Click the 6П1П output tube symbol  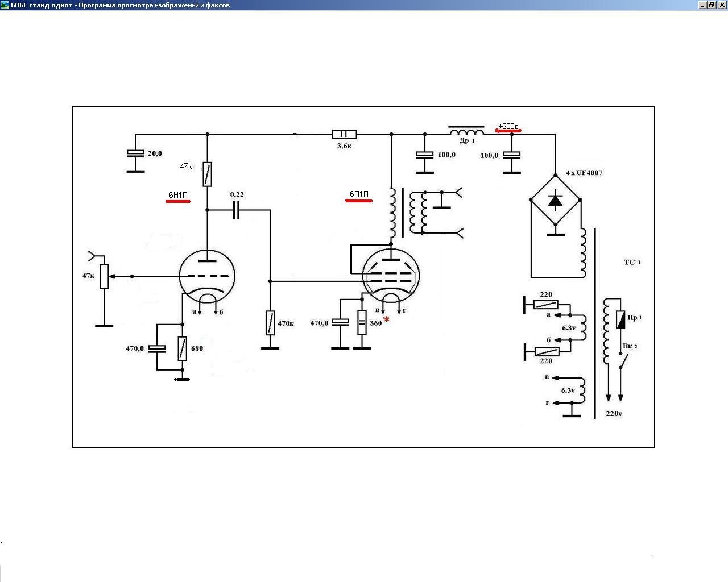point(391,276)
